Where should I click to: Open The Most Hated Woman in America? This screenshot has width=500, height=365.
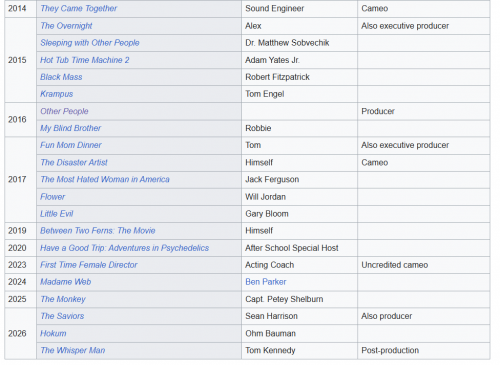tap(105, 180)
